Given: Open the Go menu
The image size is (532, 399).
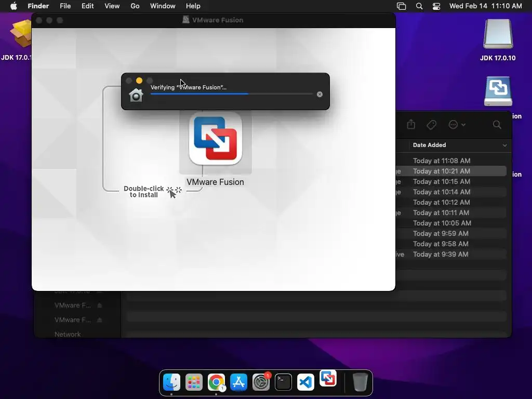Looking at the screenshot, I should (x=135, y=6).
